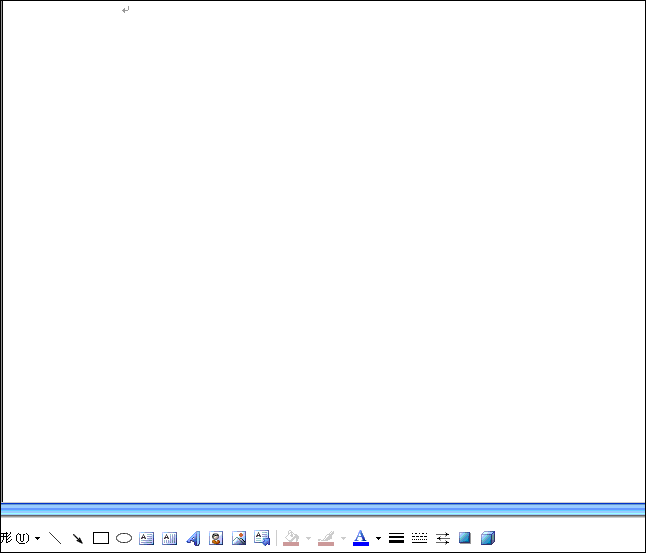Open the Arrow Style options
Image resolution: width=646 pixels, height=553 pixels.
(442, 538)
